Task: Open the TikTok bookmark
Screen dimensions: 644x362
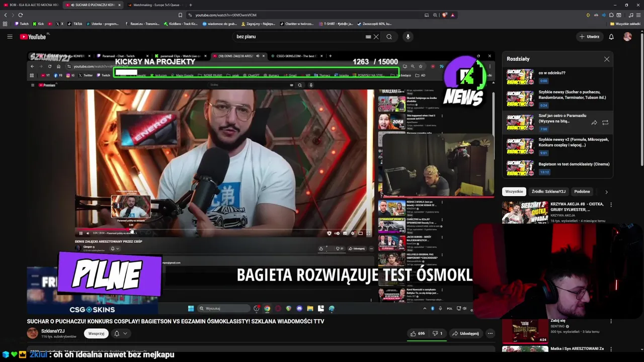Action: pyautogui.click(x=75, y=24)
